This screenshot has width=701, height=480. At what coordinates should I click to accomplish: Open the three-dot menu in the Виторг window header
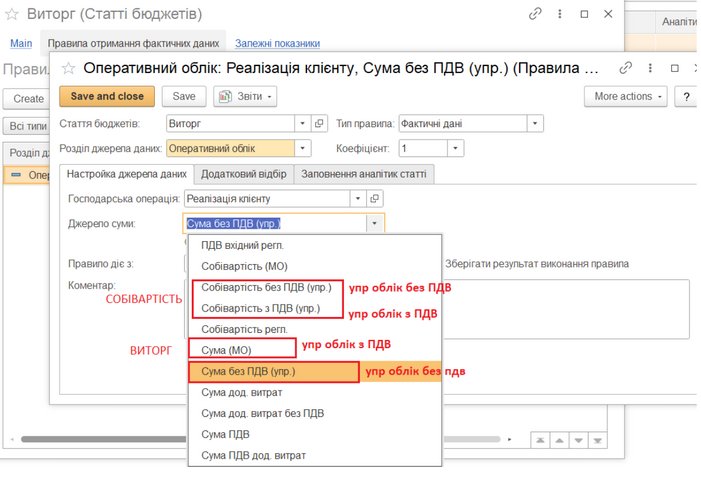click(x=561, y=14)
